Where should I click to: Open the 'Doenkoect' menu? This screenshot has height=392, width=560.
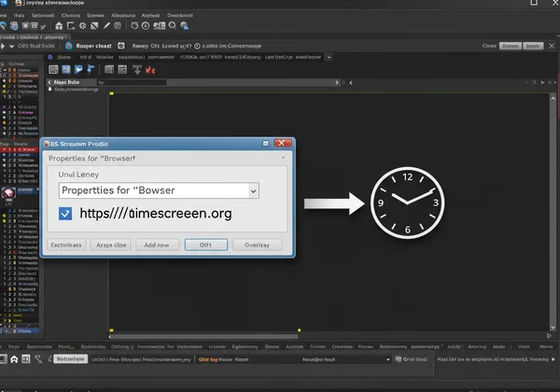click(x=180, y=15)
